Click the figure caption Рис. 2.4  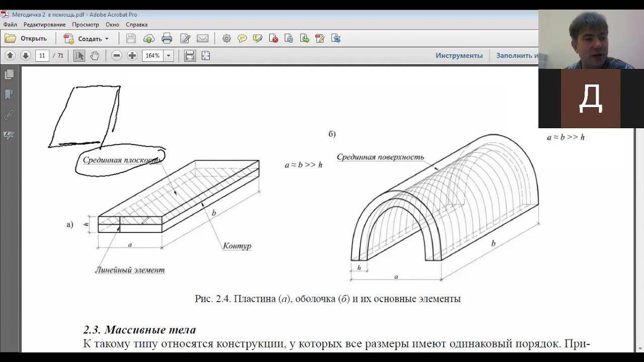pyautogui.click(x=328, y=299)
